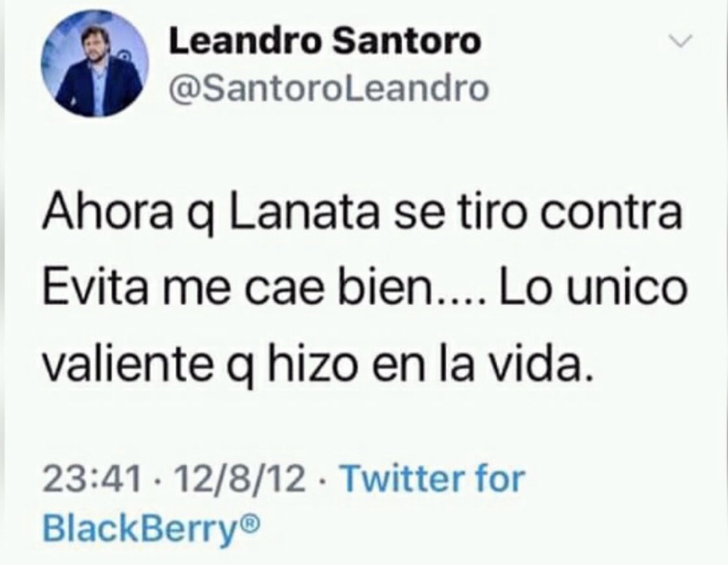This screenshot has width=728, height=565.
Task: Expand the tweet options chevron menu
Action: click(x=680, y=41)
